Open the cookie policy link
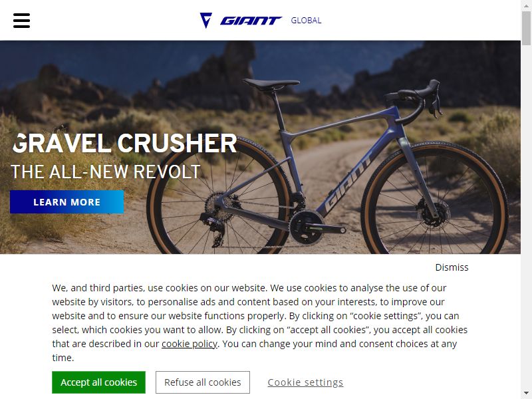The width and height of the screenshot is (532, 399). (190, 344)
